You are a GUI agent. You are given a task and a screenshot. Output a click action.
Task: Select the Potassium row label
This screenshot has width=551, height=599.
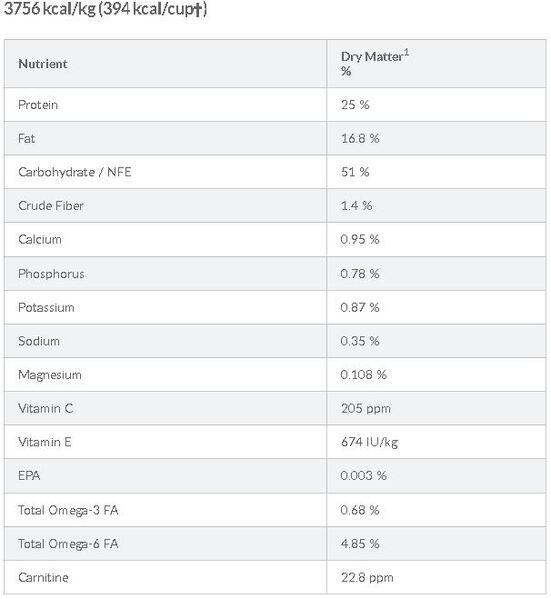click(x=46, y=308)
